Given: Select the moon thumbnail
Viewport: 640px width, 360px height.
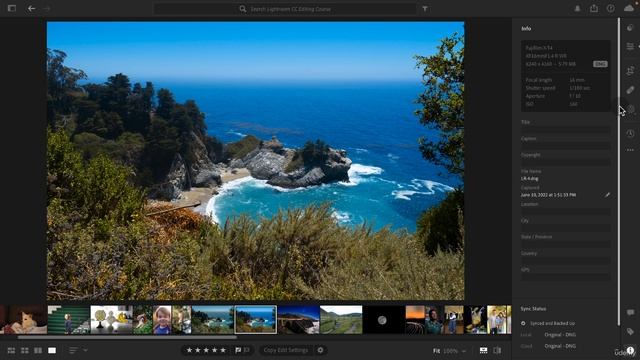Looking at the screenshot, I should click(x=384, y=320).
